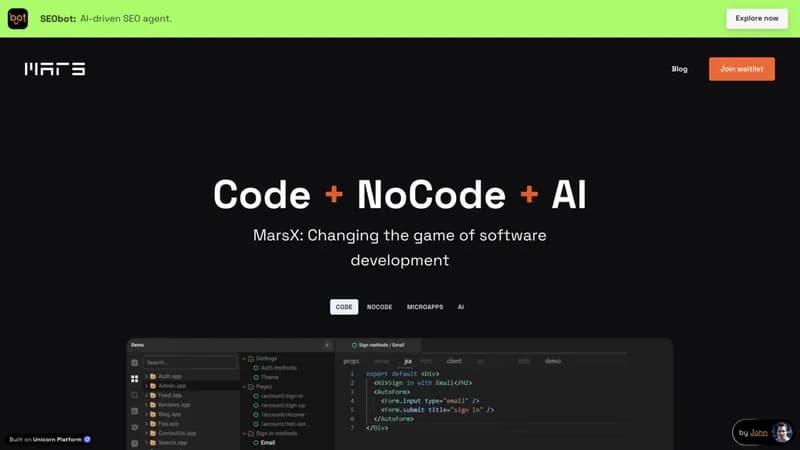Viewport: 800px width, 450px height.
Task: Collapse the Demo panel with the arrow
Action: pyautogui.click(x=327, y=345)
